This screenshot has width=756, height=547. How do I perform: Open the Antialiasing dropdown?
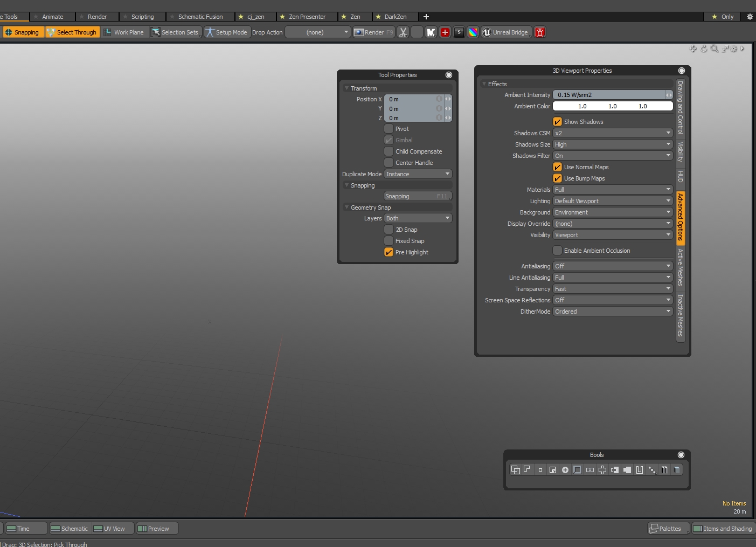tap(613, 266)
